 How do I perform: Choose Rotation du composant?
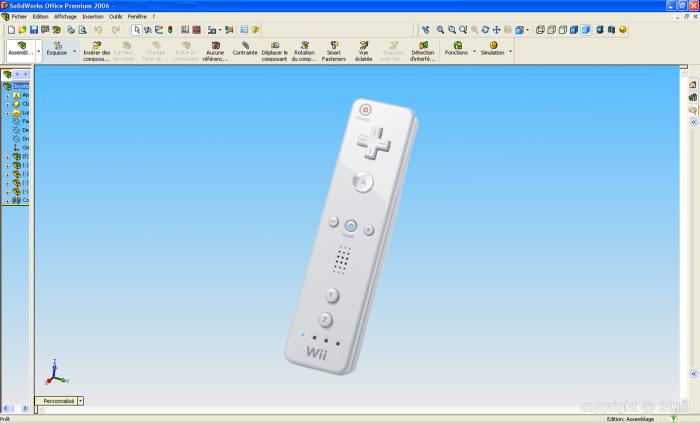tap(304, 52)
